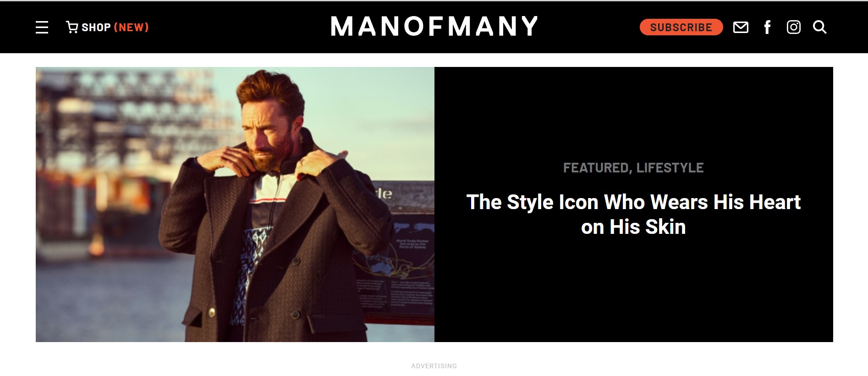Viewport: 868px width, 376px height.
Task: Open the envelope newsletter icon
Action: click(x=741, y=28)
